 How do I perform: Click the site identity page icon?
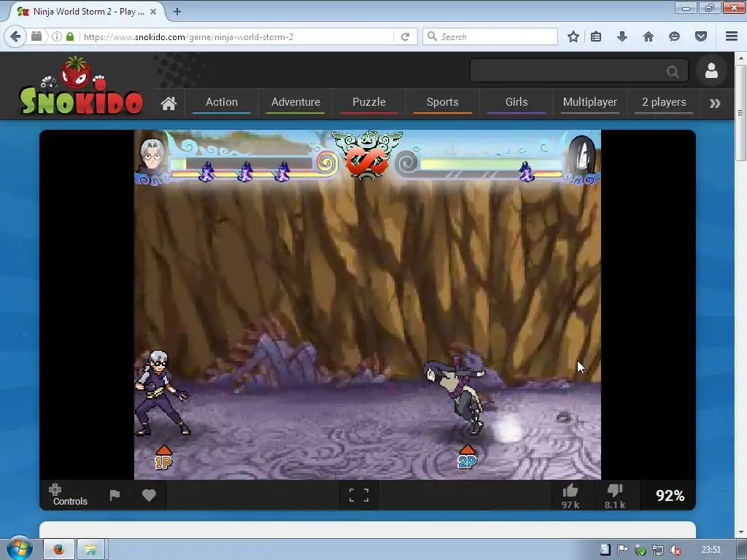pos(36,36)
